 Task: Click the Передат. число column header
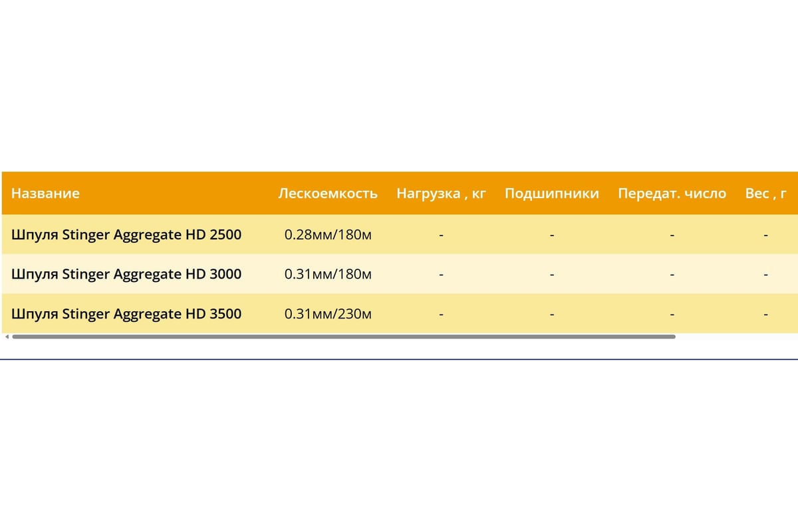(672, 194)
